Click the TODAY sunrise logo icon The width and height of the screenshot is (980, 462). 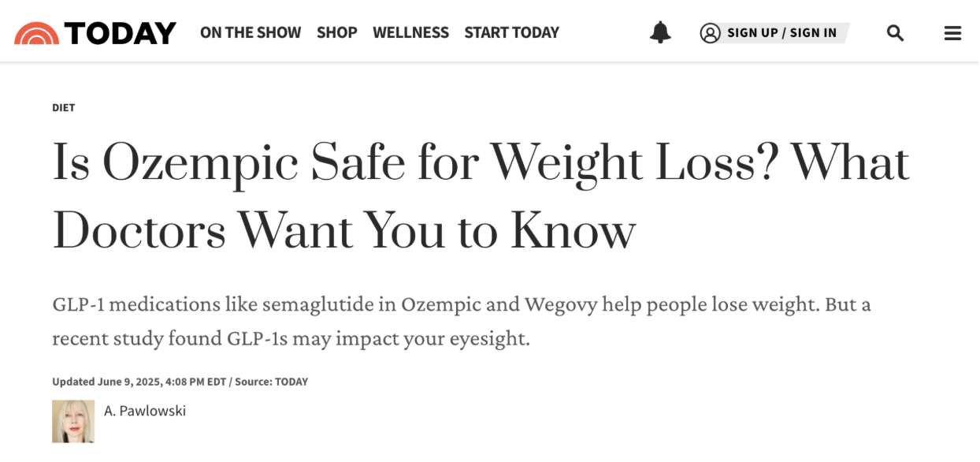click(35, 33)
